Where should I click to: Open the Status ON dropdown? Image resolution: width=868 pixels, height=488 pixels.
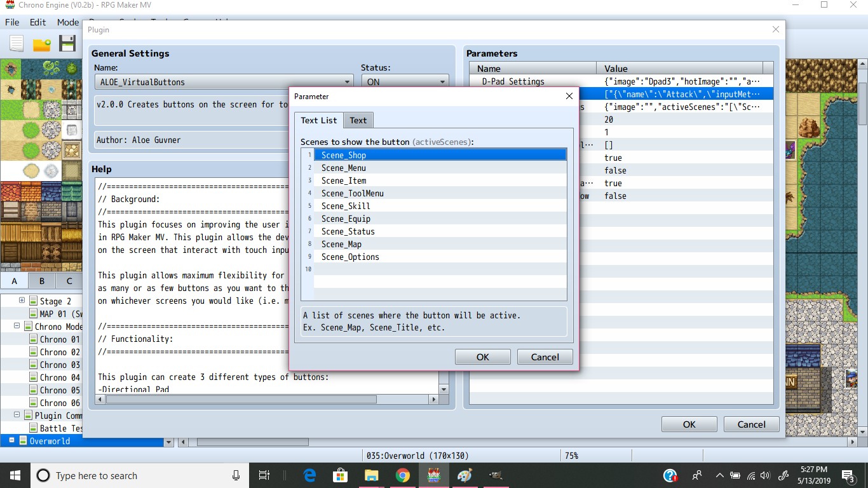(x=405, y=82)
